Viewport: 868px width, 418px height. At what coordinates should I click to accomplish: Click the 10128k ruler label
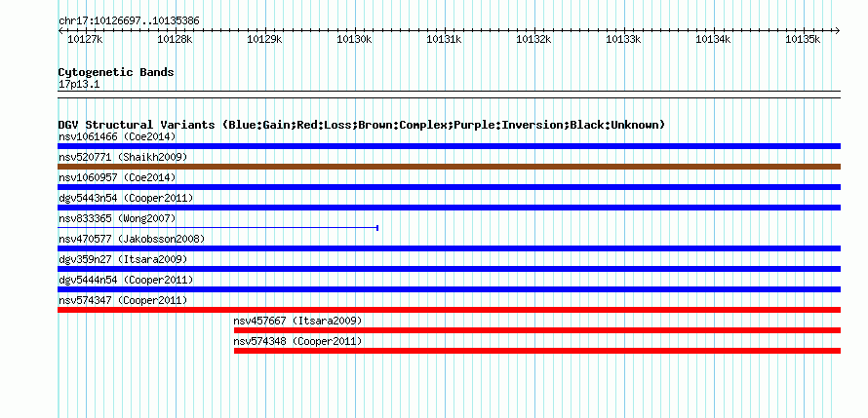175,39
